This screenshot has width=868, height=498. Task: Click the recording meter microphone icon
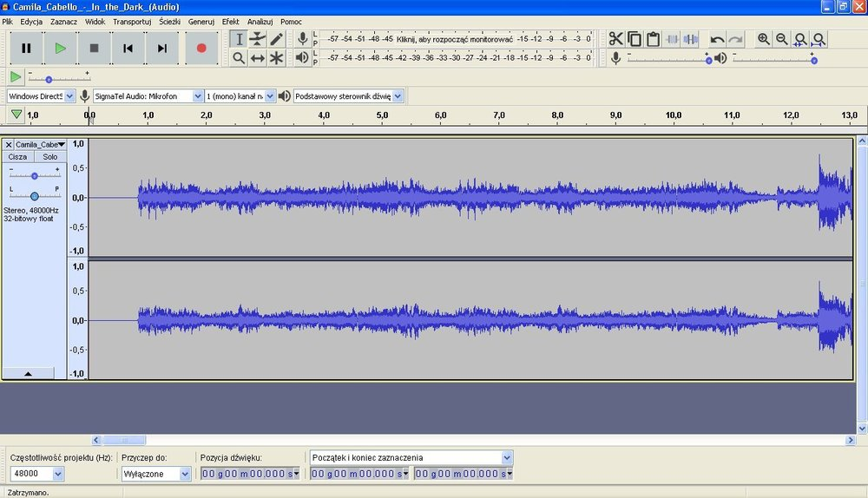click(302, 39)
